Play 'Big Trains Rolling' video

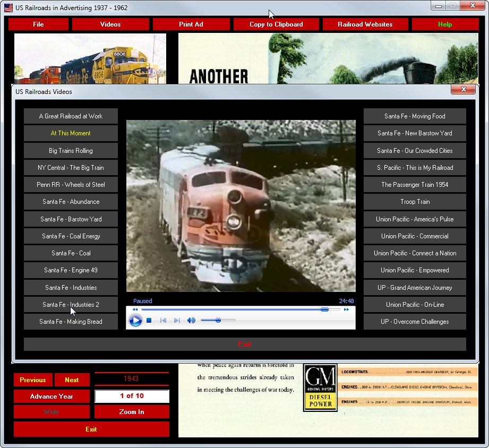pyautogui.click(x=71, y=151)
